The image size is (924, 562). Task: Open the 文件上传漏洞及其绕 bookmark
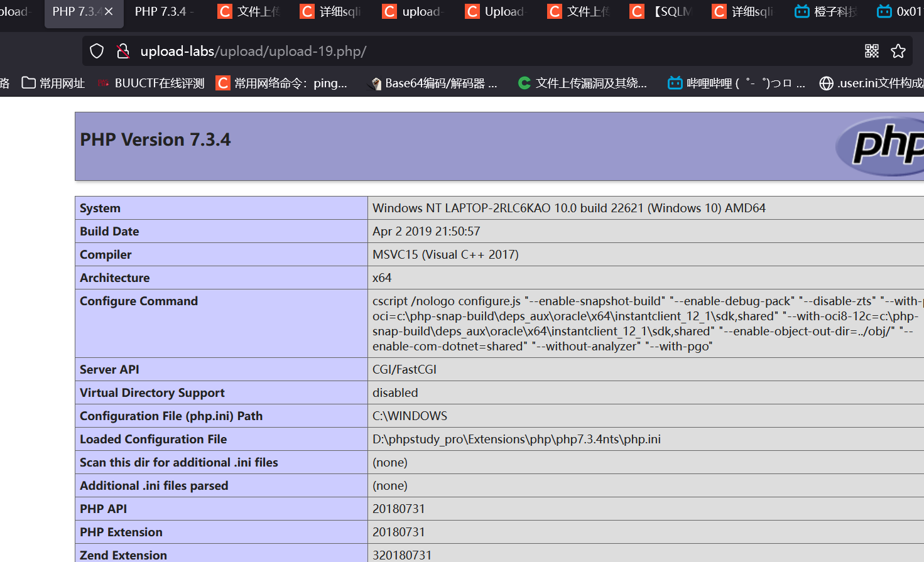(x=582, y=83)
